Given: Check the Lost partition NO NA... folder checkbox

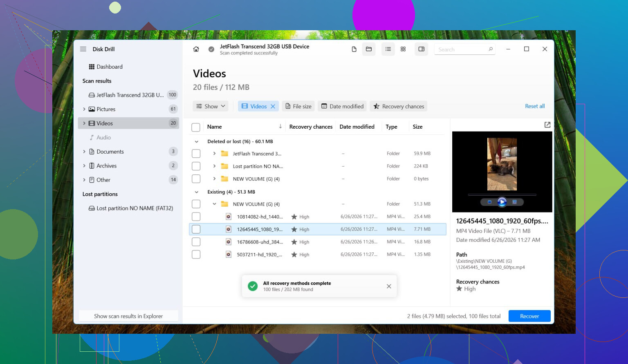Looking at the screenshot, I should [x=196, y=166].
